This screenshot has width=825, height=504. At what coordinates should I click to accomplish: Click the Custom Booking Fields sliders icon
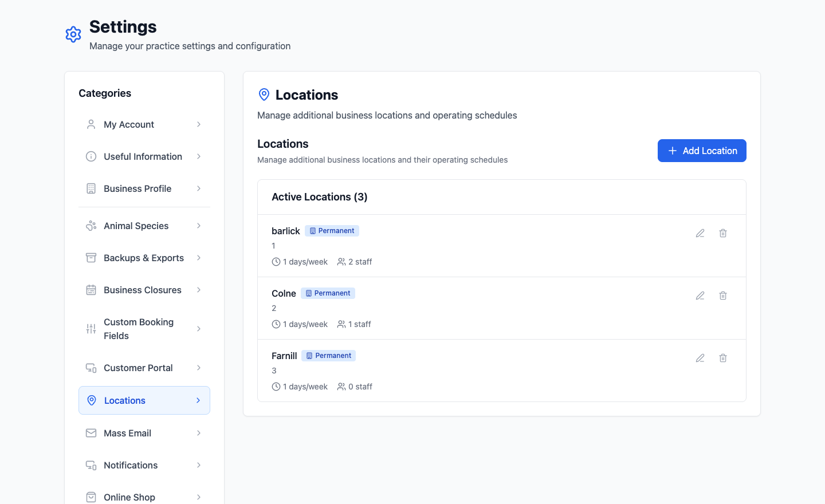91,329
